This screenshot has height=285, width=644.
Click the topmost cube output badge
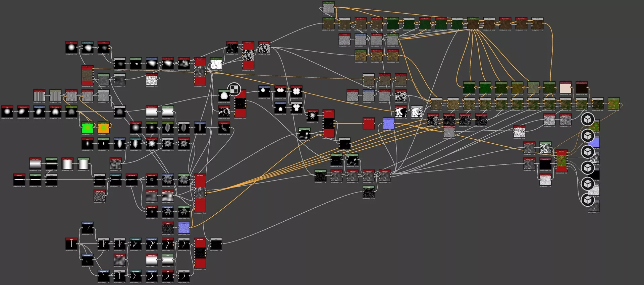pos(587,119)
